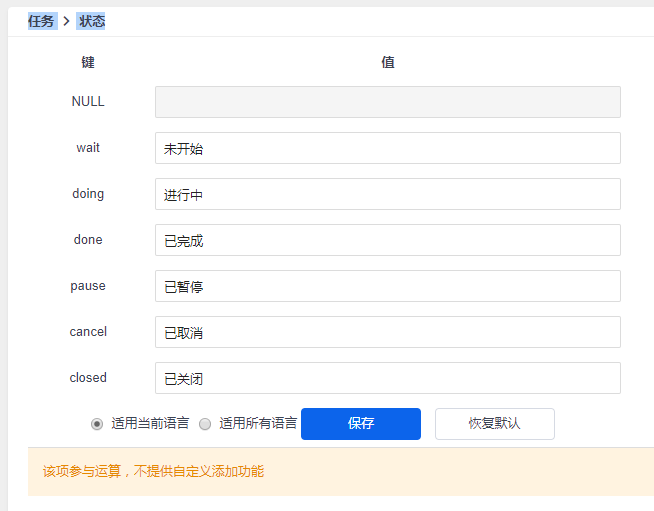Image resolution: width=654 pixels, height=511 pixels.
Task: Click the breadcrumb chevron arrow separator
Action: click(x=66, y=21)
